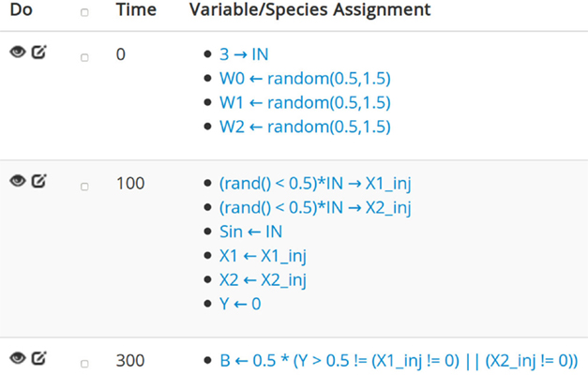Check the box for time 100 row

pos(84,187)
